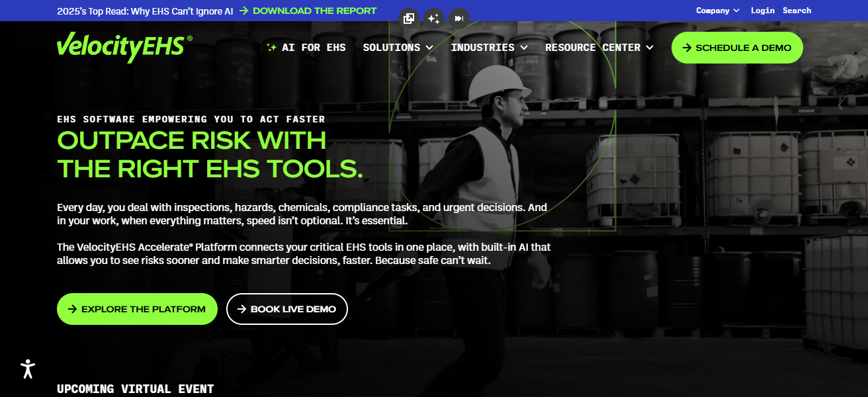The width and height of the screenshot is (868, 397).
Task: Open Search in the top bar
Action: point(797,11)
